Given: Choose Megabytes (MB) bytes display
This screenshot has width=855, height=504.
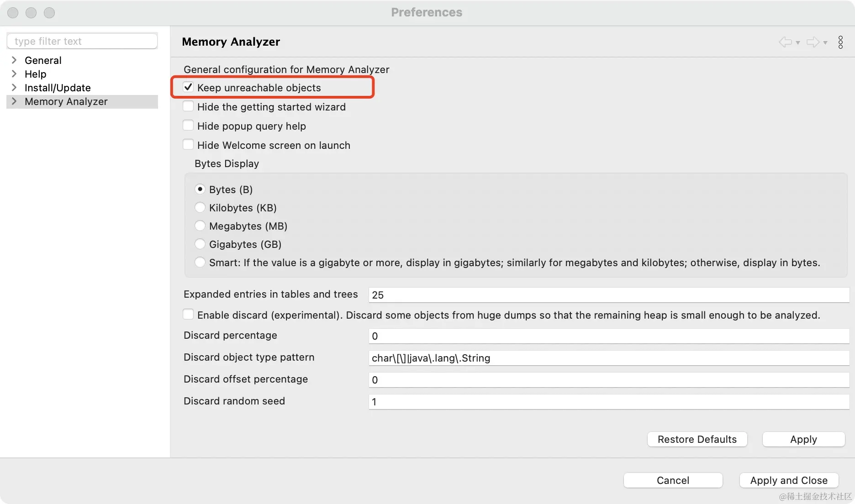Looking at the screenshot, I should 200,226.
